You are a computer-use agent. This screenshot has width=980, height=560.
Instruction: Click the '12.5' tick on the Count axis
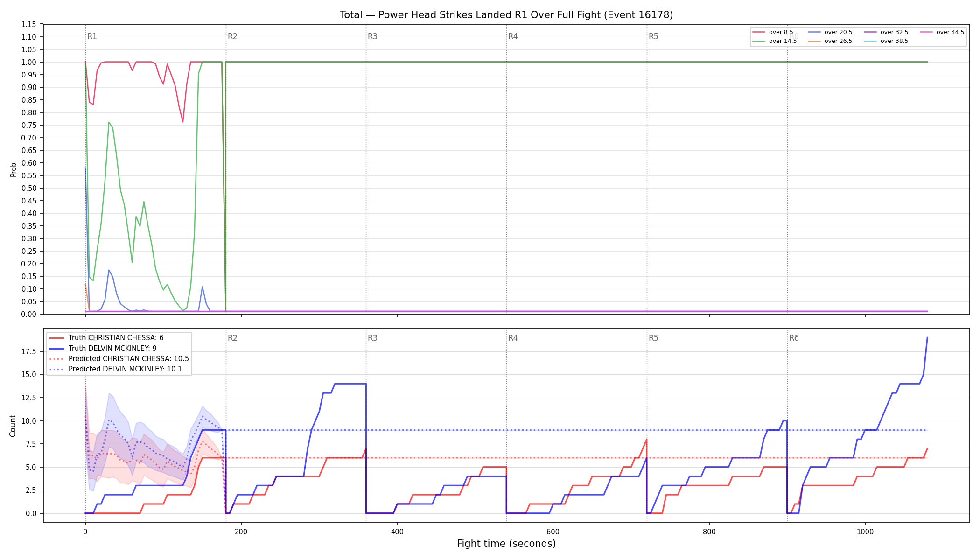click(29, 398)
